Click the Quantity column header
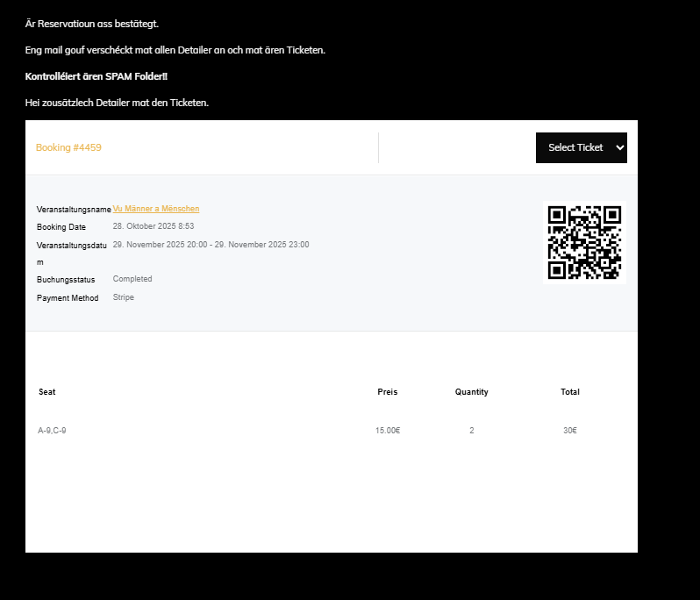 [472, 392]
